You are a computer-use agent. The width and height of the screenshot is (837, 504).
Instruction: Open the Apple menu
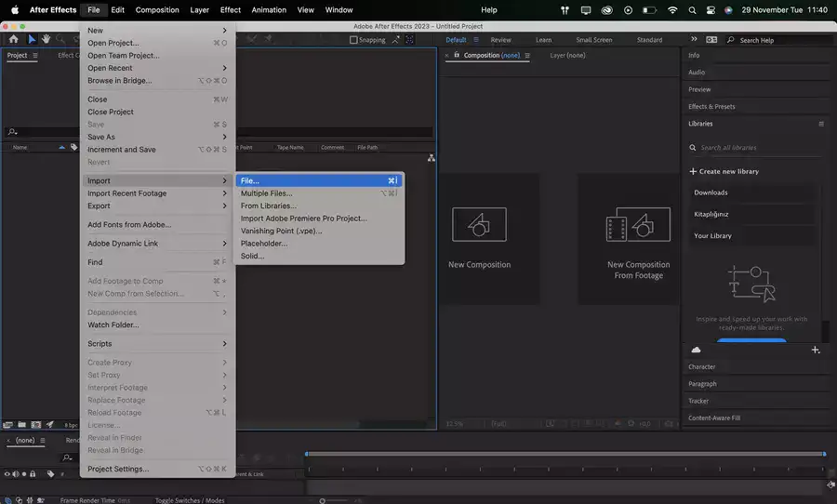(x=15, y=9)
